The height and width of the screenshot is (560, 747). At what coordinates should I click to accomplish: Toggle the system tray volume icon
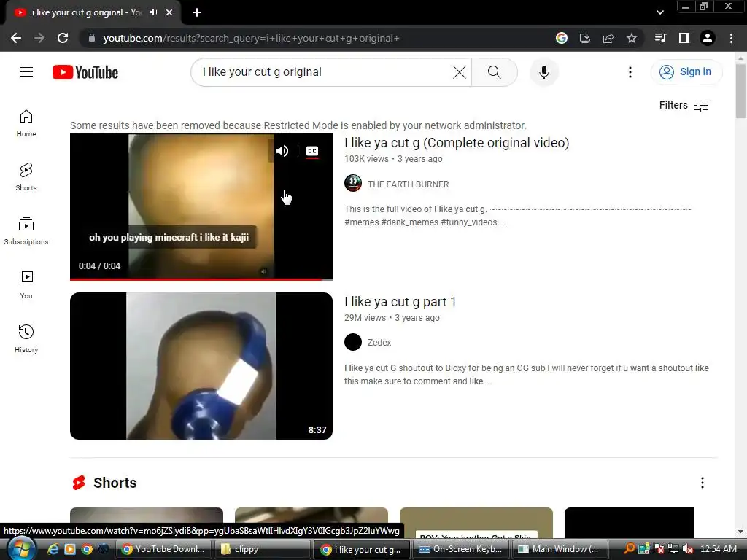pyautogui.click(x=687, y=549)
